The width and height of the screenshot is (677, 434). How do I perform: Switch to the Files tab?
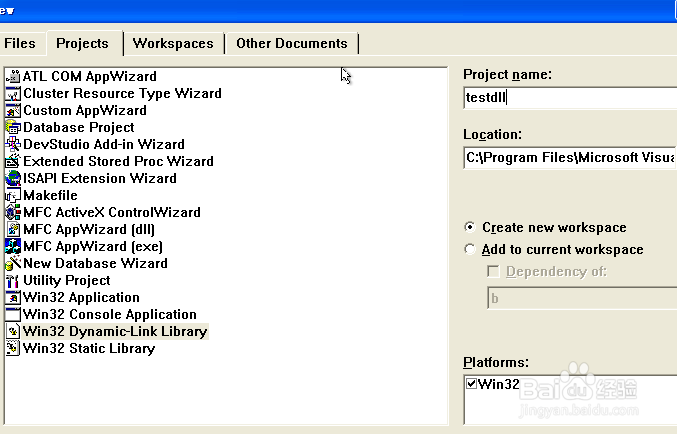tap(20, 43)
